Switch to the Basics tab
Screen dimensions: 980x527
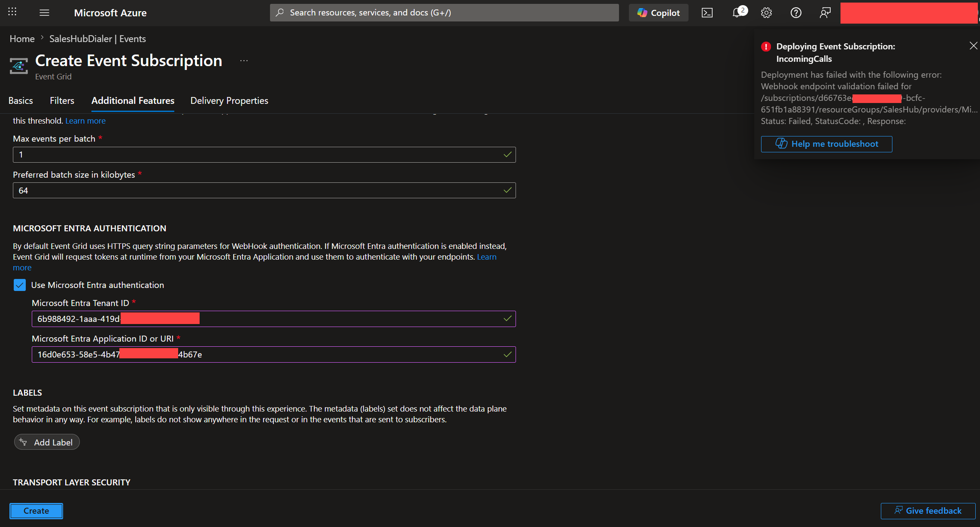point(21,100)
